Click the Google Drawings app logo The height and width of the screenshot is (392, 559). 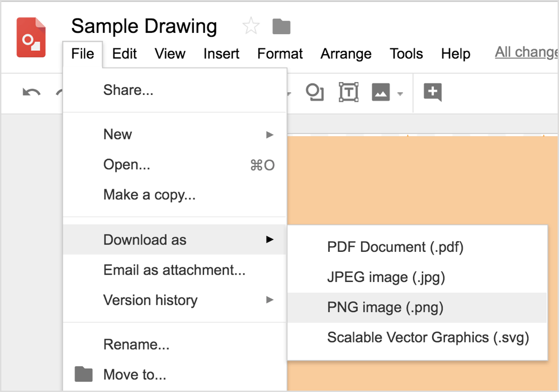[31, 37]
